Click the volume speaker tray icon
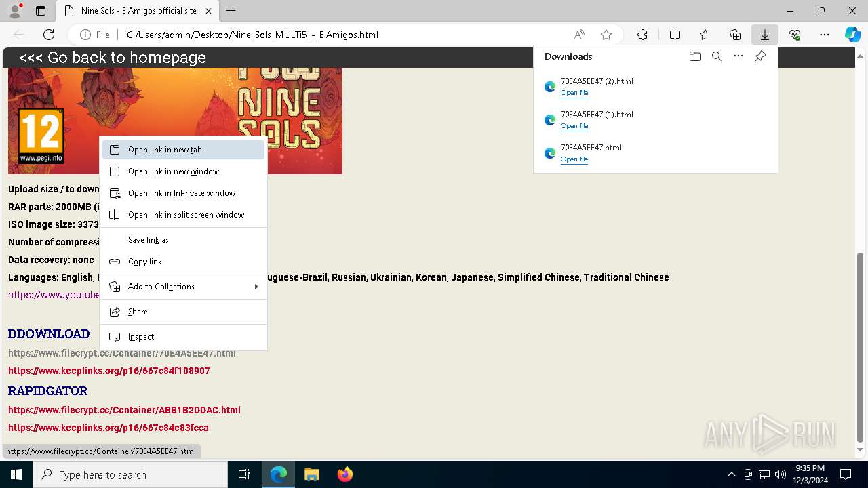 click(x=781, y=474)
